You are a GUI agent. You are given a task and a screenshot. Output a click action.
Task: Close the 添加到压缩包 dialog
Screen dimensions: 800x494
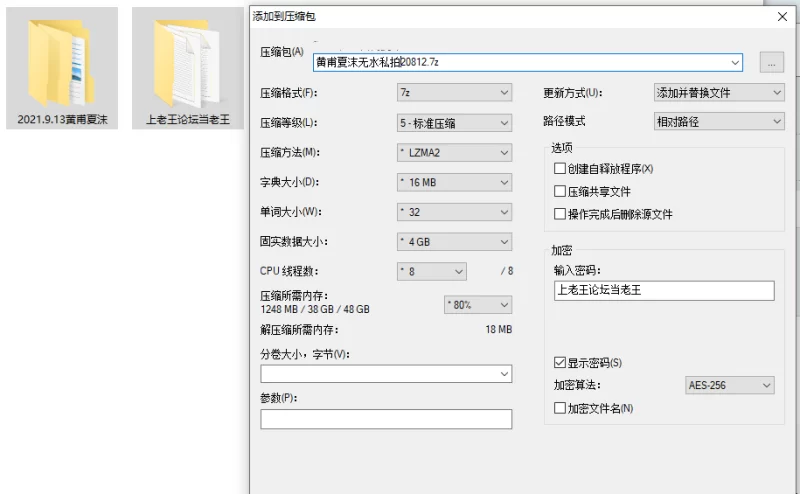pyautogui.click(x=782, y=17)
